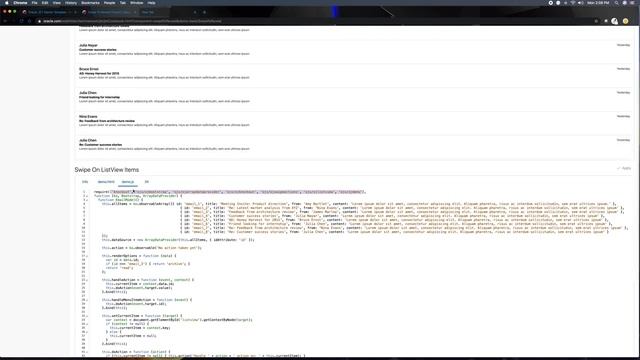
Task: Open the Chrome application menu
Action: pyautogui.click(x=20, y=3)
